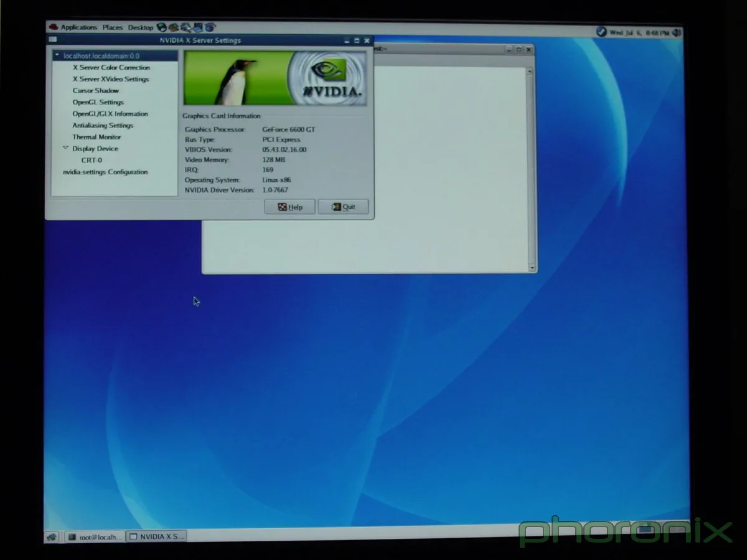Minimize the terminal window behind
The height and width of the screenshot is (560, 747).
[509, 49]
